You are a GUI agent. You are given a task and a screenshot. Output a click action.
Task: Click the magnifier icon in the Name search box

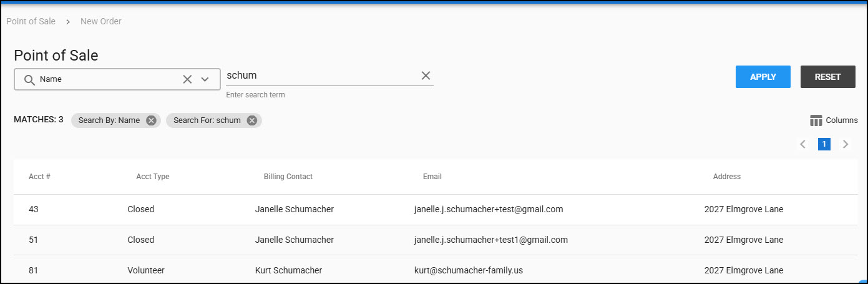(29, 80)
